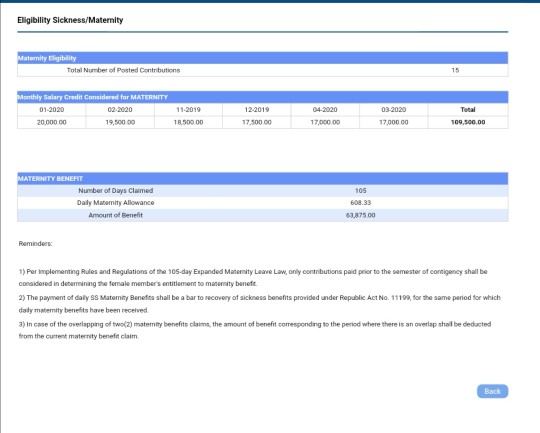Click the Total Number of Posted Contributions label
This screenshot has height=433, width=540.
123,70
